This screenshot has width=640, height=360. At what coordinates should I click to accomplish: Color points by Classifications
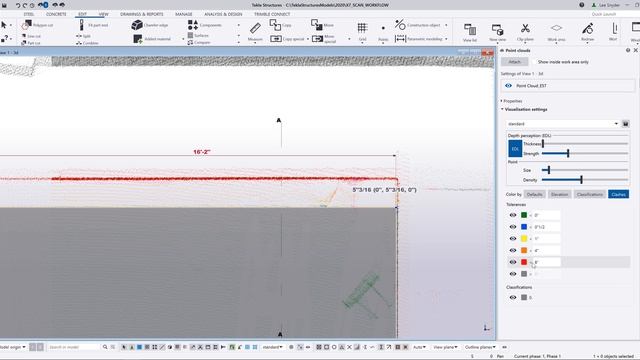click(589, 194)
